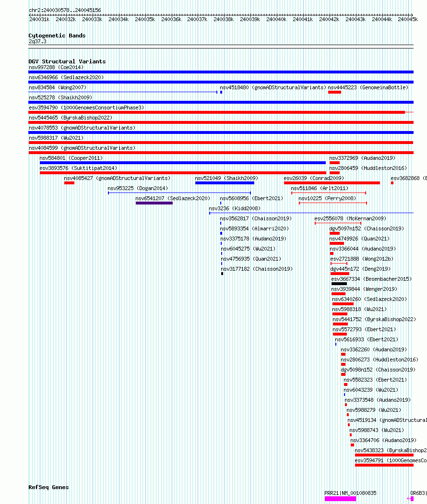427x504 pixels.
Task: Click nsv5893354 (Almarri2020) label
Action: [254, 228]
